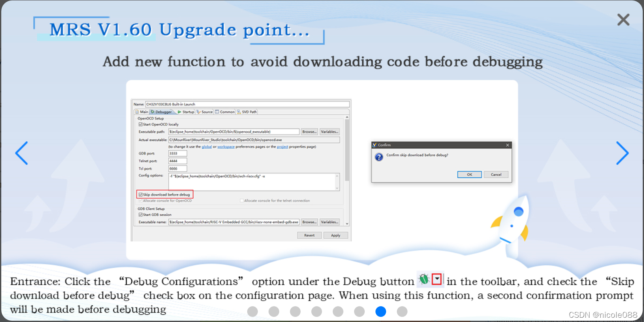This screenshot has height=322, width=644.
Task: Jump to the first slide indicator dot
Action: point(252,311)
